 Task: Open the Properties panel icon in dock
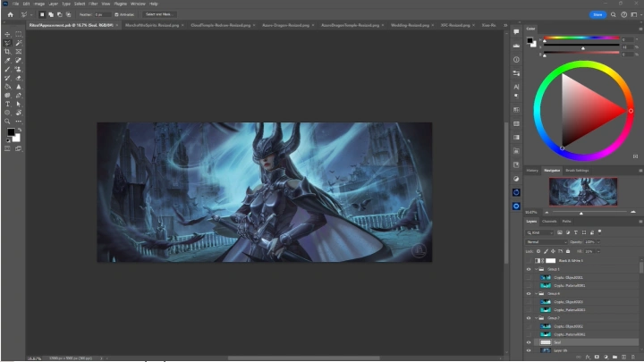click(516, 73)
